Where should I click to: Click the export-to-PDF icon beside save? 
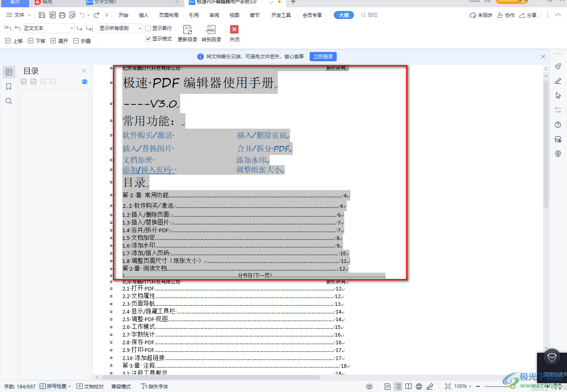pos(52,15)
